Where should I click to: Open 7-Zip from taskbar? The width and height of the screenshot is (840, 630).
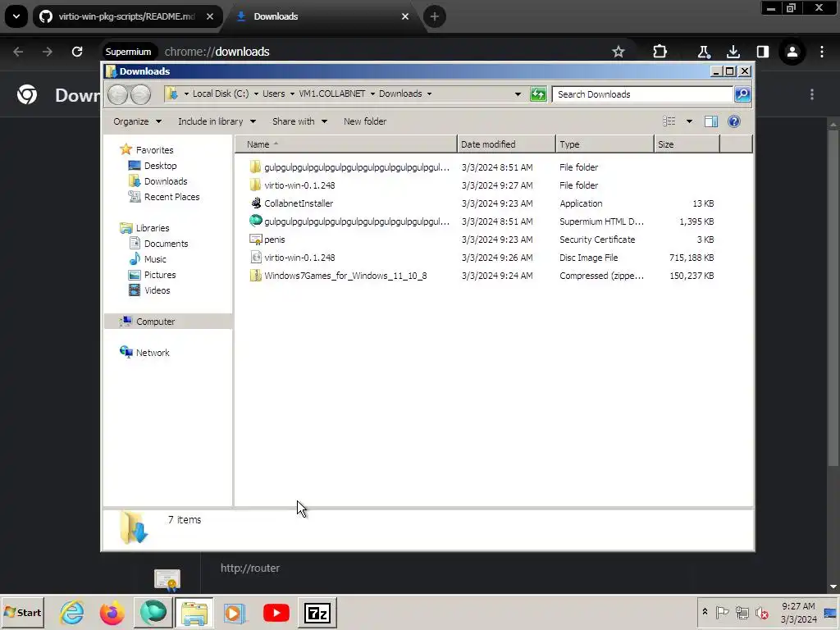pos(317,613)
